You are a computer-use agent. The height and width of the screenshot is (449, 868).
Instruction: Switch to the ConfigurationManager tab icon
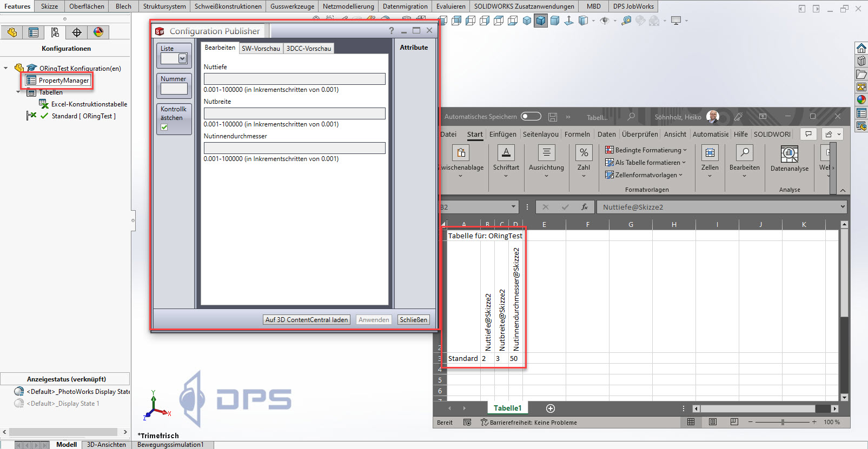coord(55,32)
